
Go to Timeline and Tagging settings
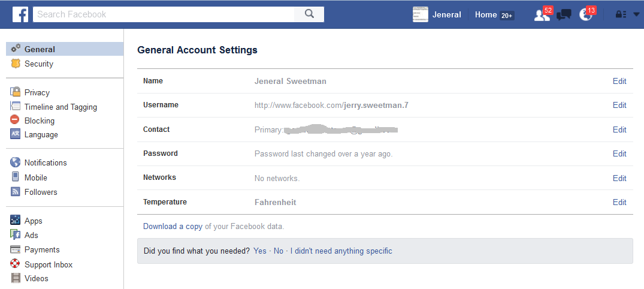point(60,107)
